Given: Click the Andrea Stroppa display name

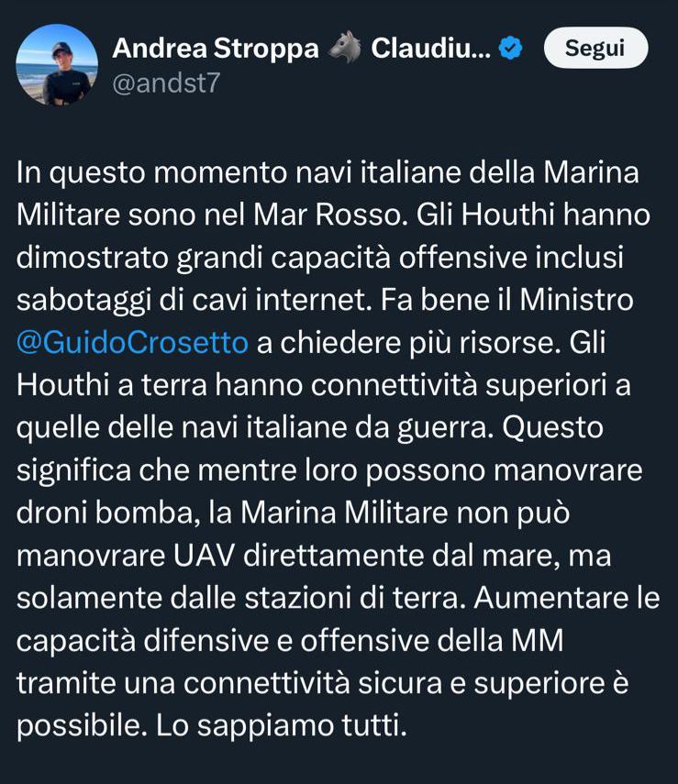Looking at the screenshot, I should 216,49.
